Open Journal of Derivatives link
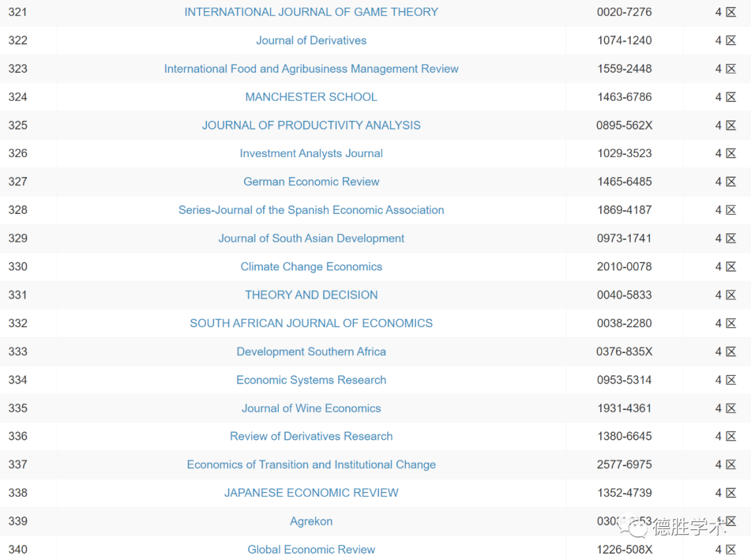The width and height of the screenshot is (751, 560). pos(312,40)
